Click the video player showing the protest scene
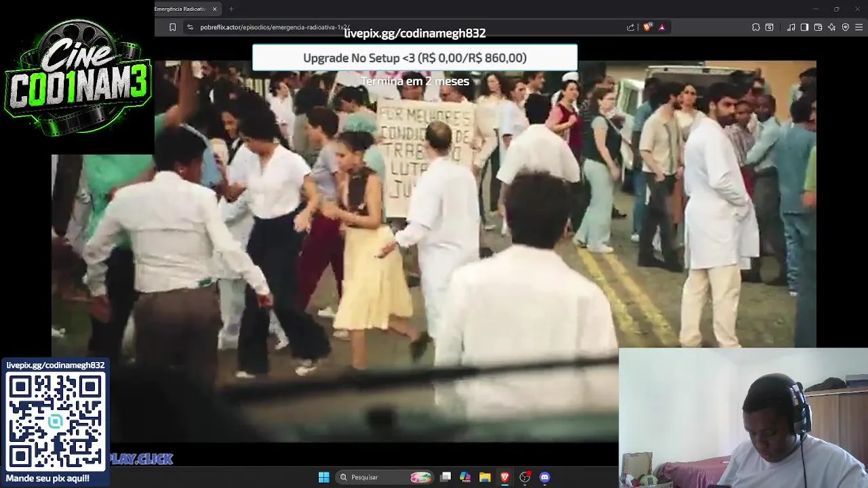Image resolution: width=868 pixels, height=488 pixels. (x=434, y=251)
